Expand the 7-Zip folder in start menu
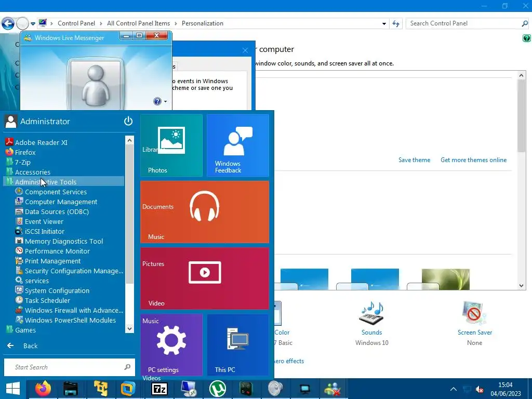532x399 pixels. coord(22,162)
